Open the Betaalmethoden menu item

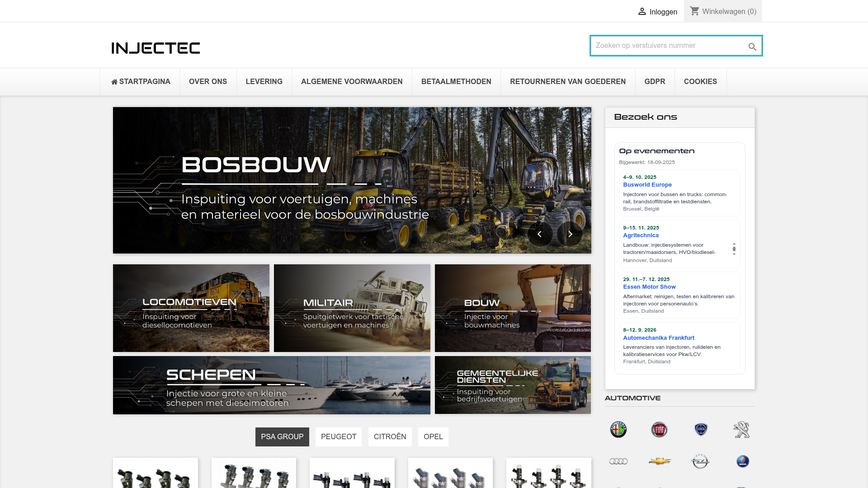point(456,82)
